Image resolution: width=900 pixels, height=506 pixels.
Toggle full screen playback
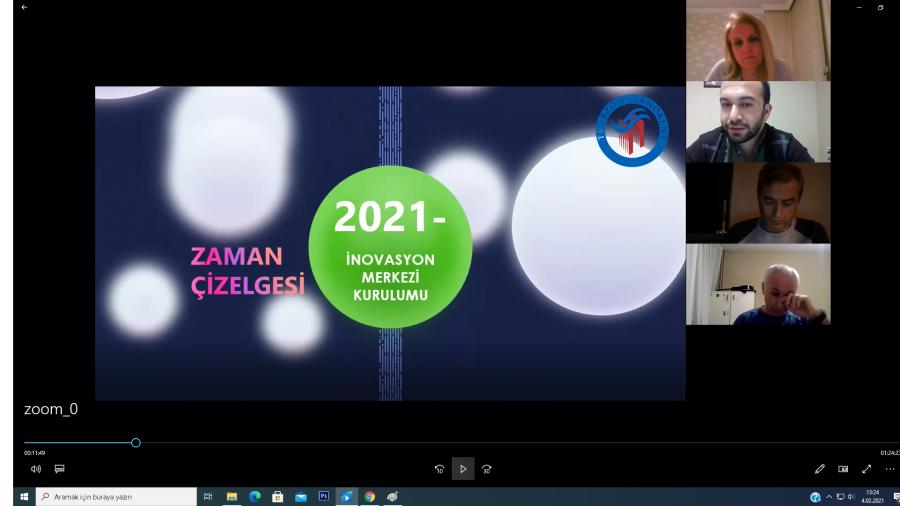866,468
